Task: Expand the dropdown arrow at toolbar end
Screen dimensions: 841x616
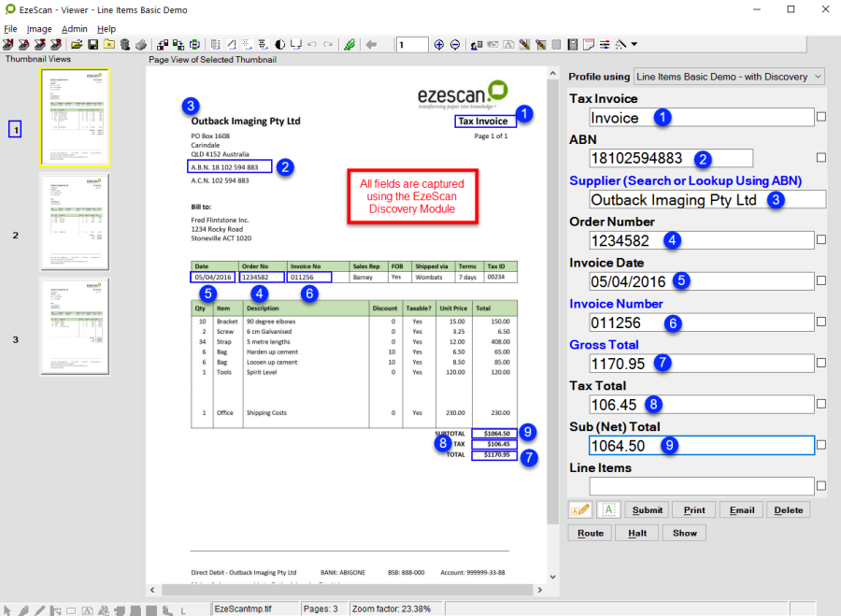Action: tap(634, 45)
